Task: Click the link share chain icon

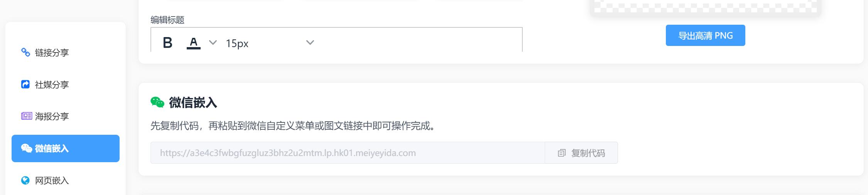Action: coord(25,52)
